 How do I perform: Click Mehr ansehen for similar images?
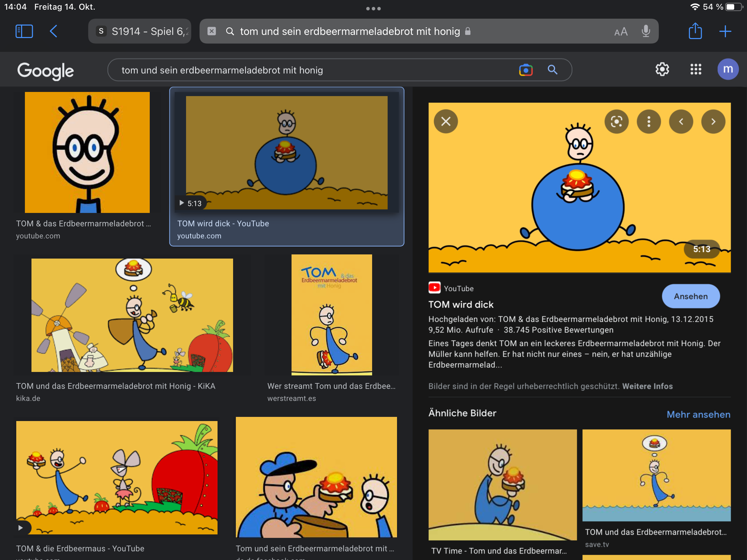[699, 414]
